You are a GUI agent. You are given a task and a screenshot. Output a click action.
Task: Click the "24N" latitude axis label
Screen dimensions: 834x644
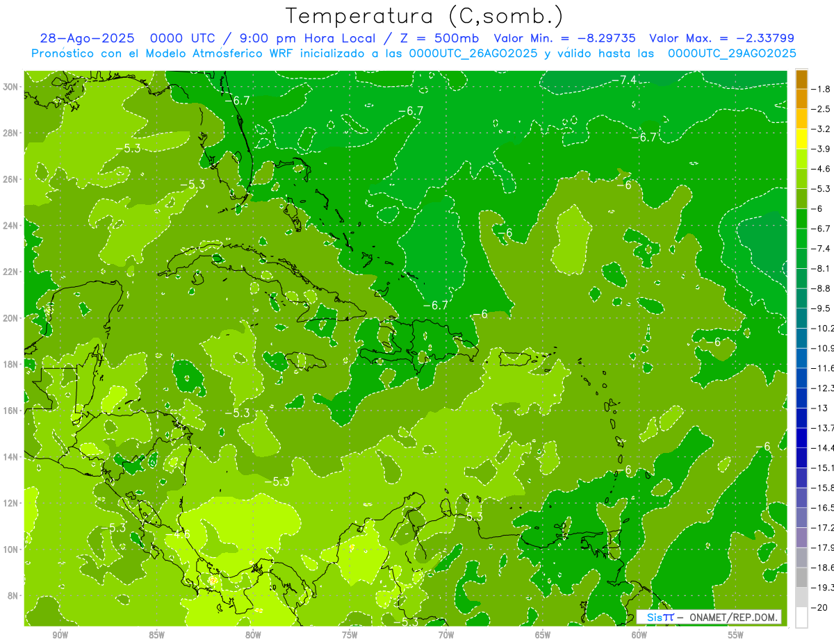click(x=10, y=225)
